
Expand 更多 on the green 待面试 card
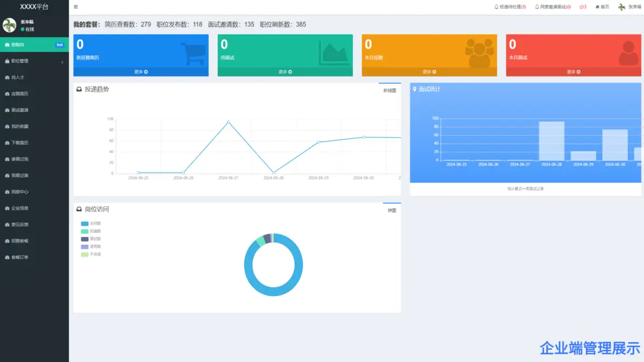pos(285,72)
